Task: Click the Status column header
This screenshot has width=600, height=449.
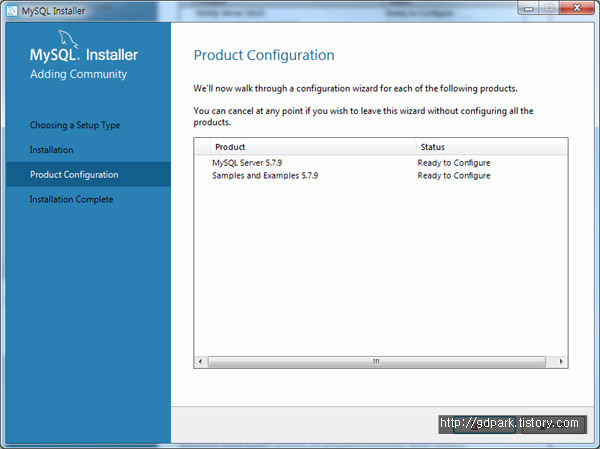Action: (491, 147)
